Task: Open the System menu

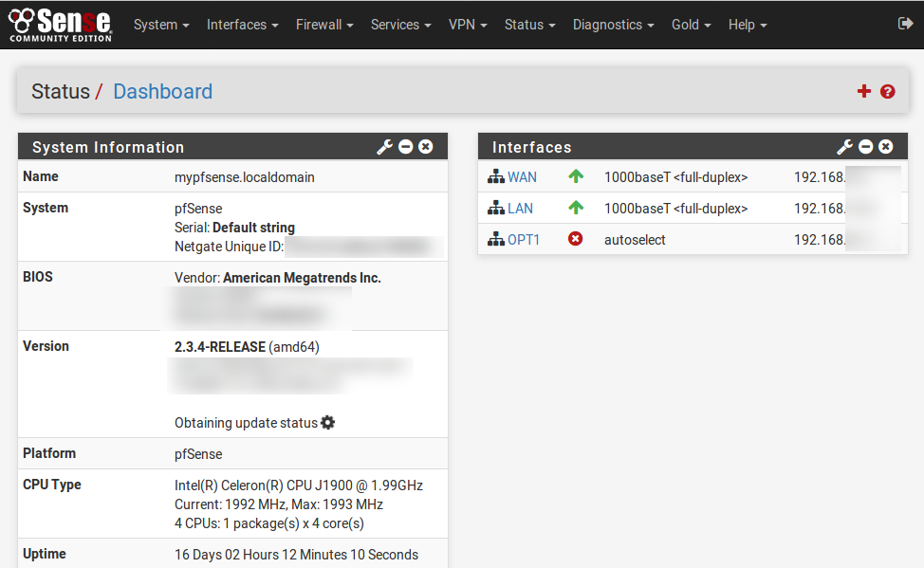Action: coord(161,25)
